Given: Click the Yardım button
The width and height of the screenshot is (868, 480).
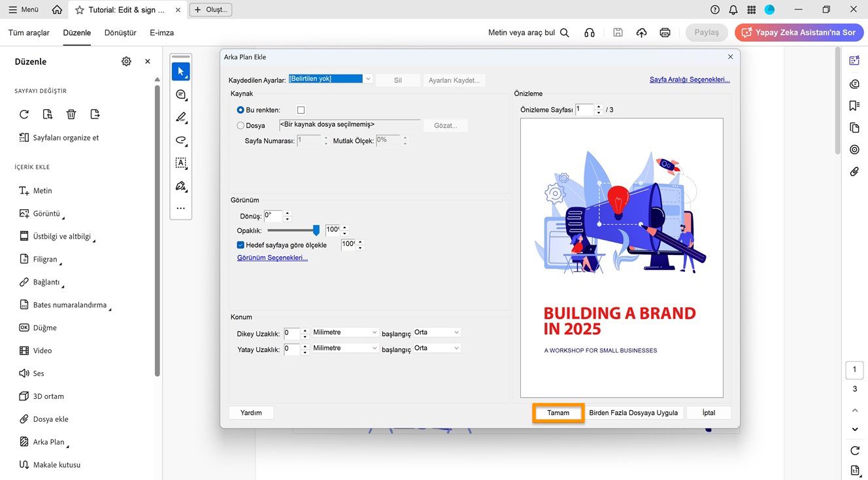Looking at the screenshot, I should pos(251,413).
